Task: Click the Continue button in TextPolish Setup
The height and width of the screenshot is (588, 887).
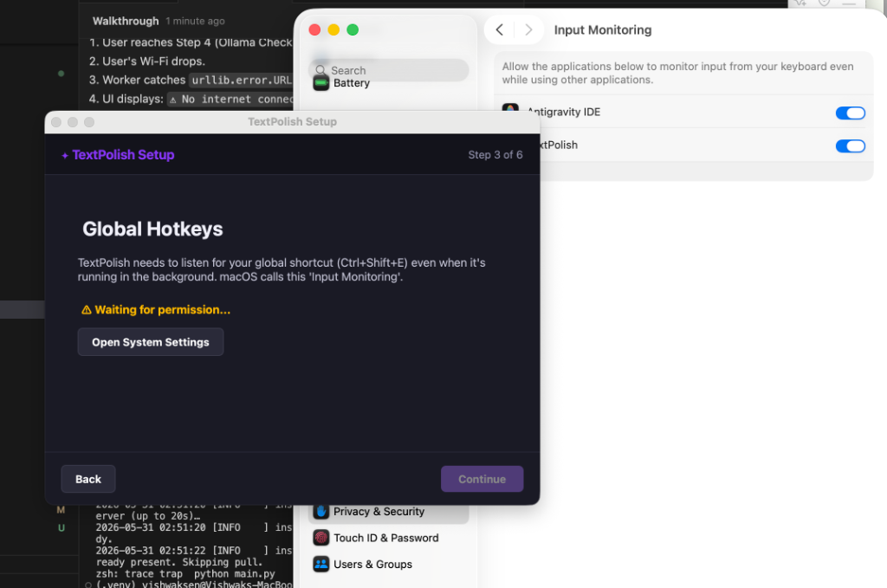Action: [482, 479]
